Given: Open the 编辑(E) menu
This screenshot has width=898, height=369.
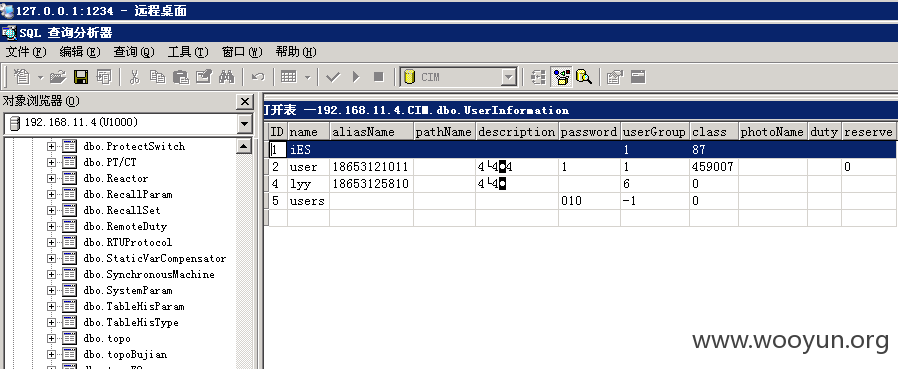Looking at the screenshot, I should [x=80, y=52].
